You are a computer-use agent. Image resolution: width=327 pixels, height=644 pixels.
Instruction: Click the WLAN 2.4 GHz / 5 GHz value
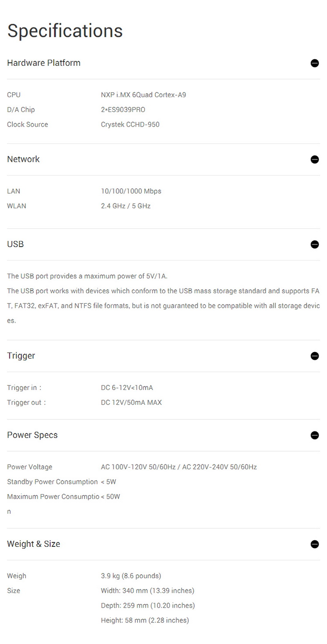click(x=125, y=206)
